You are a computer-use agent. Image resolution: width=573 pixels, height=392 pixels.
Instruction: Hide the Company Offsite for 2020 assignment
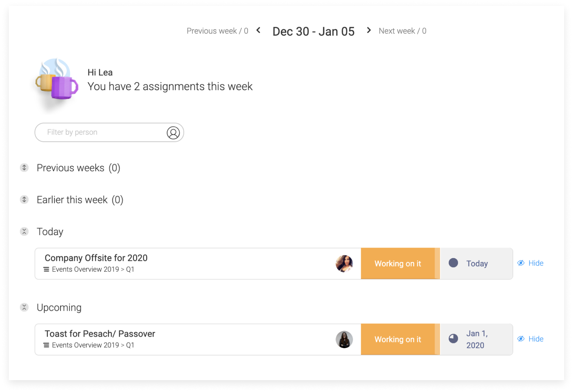[x=531, y=263]
